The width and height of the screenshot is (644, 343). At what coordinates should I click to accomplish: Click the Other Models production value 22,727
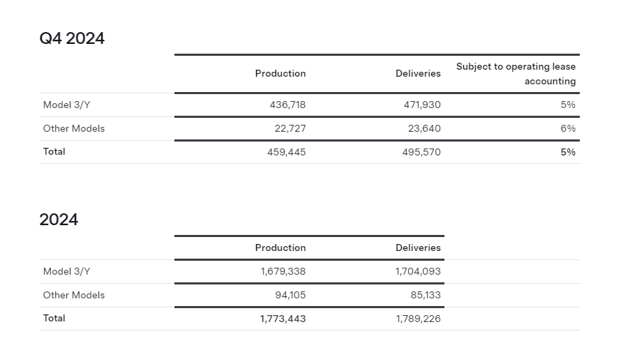pyautogui.click(x=290, y=129)
